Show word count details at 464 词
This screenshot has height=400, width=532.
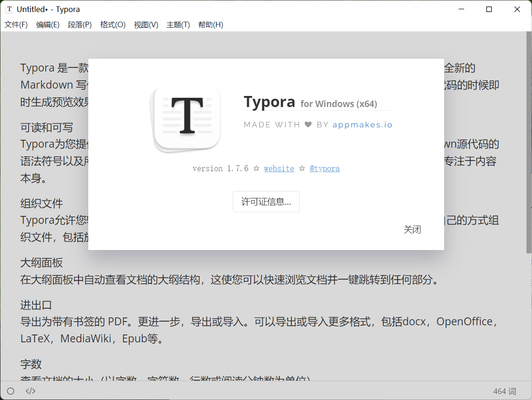(x=504, y=391)
